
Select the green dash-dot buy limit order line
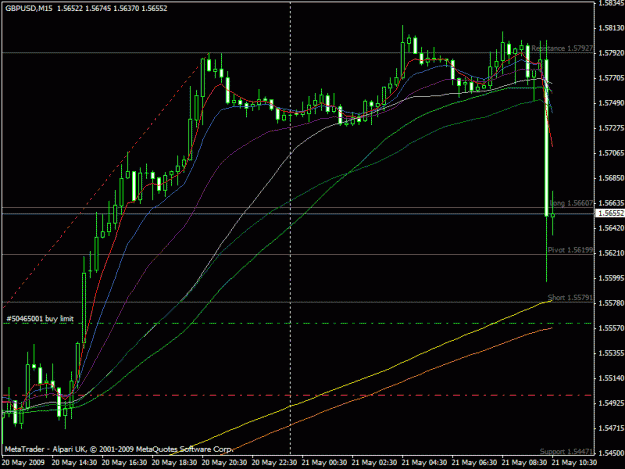(x=297, y=324)
